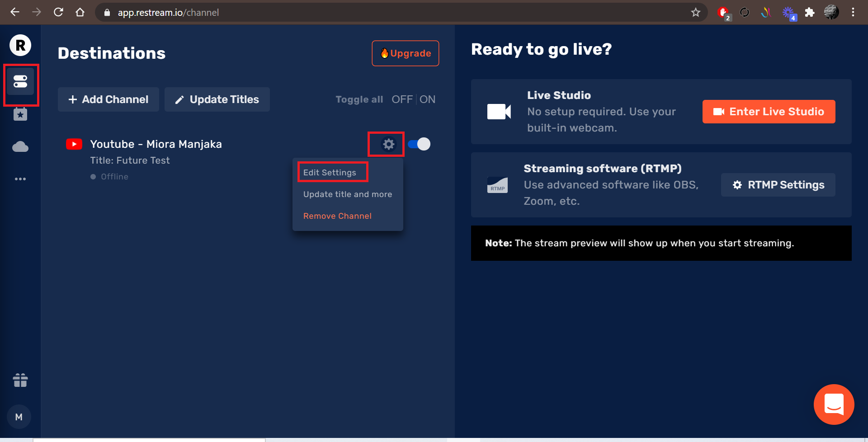868x442 pixels.
Task: Open the cloud storage sidebar icon
Action: pos(20,147)
